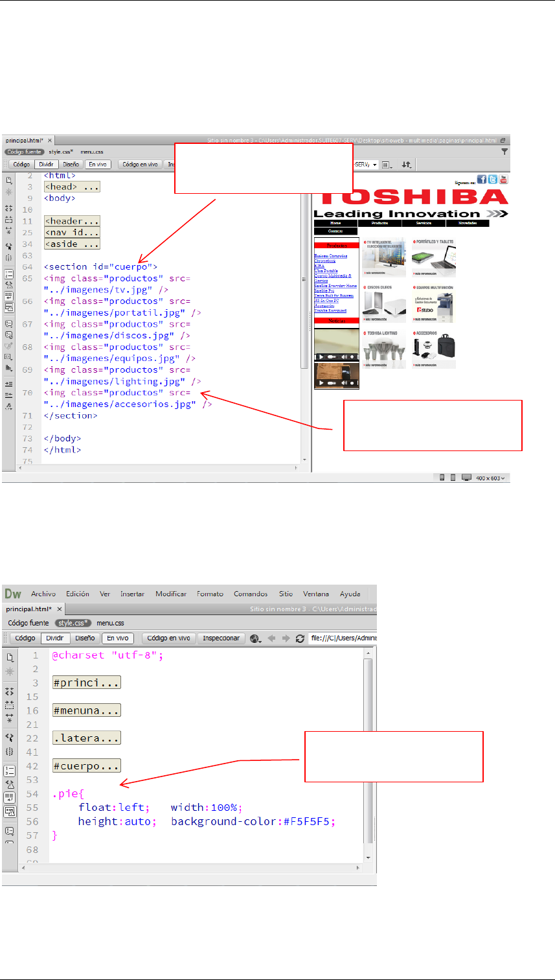Click the YouTube icon in the design preview

[x=504, y=180]
